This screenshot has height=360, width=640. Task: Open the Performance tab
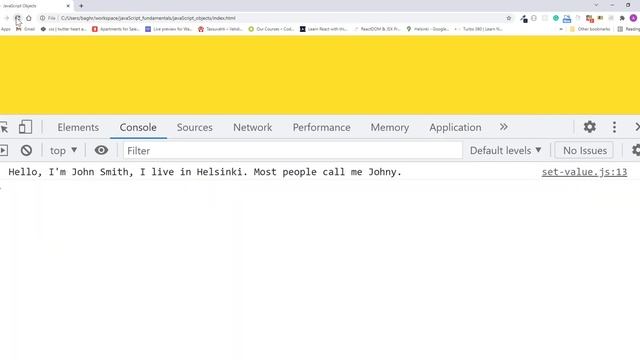tap(322, 127)
